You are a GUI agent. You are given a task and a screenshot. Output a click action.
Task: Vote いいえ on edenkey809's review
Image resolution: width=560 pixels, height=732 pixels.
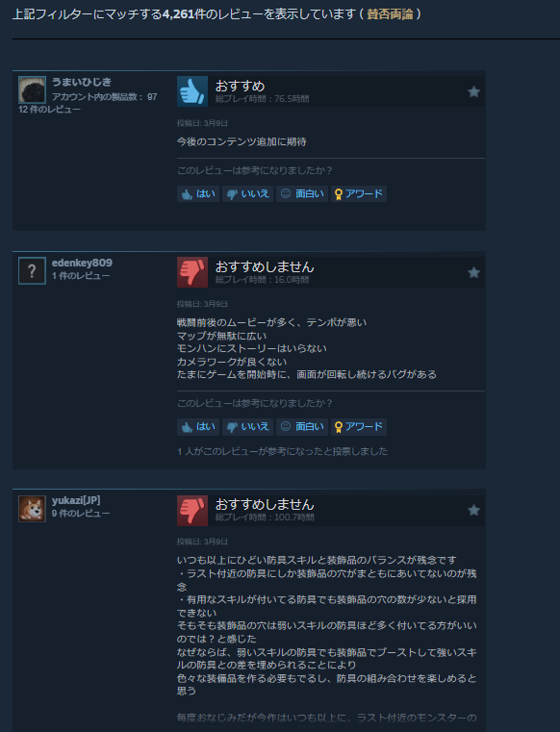click(x=247, y=427)
